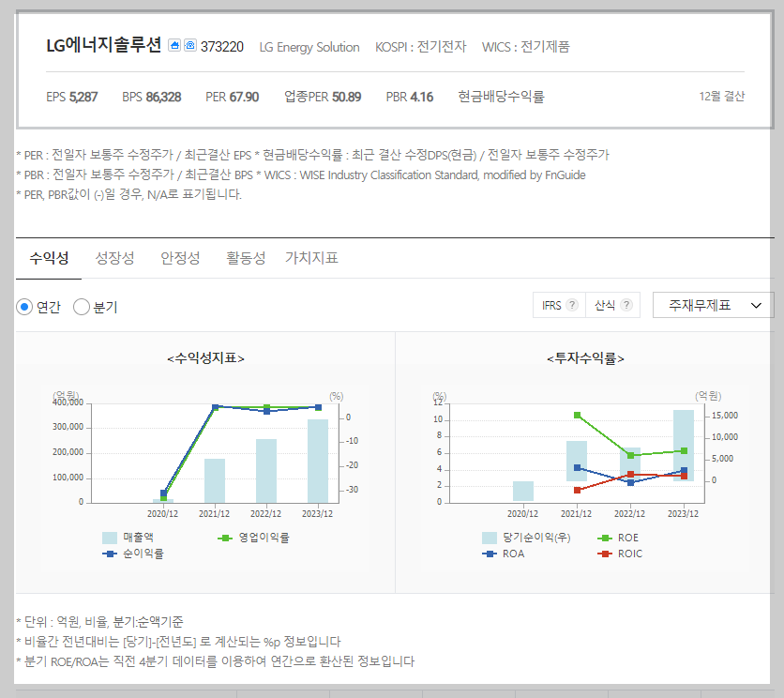Click the ROE green legend marker
Screen dimensions: 784x698
click(605, 538)
